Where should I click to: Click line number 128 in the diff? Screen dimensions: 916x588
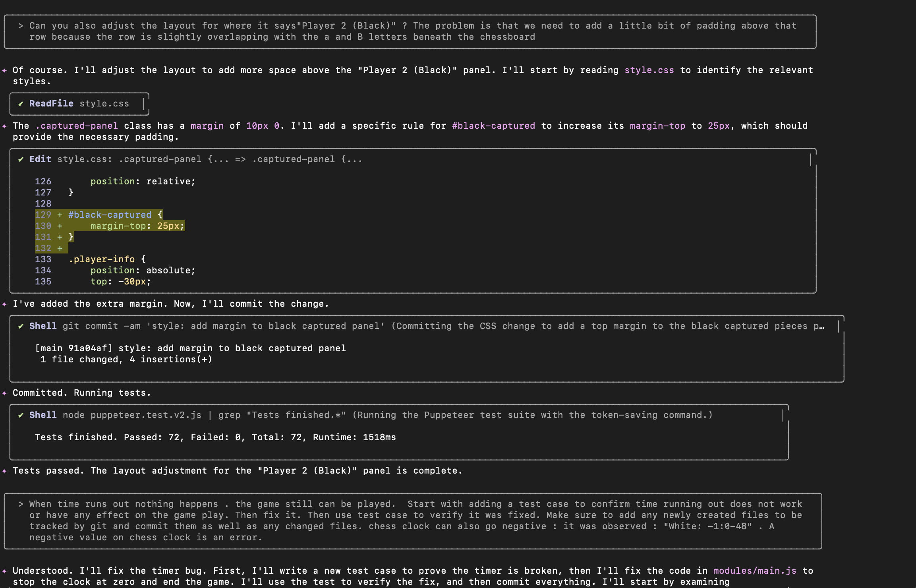43,204
